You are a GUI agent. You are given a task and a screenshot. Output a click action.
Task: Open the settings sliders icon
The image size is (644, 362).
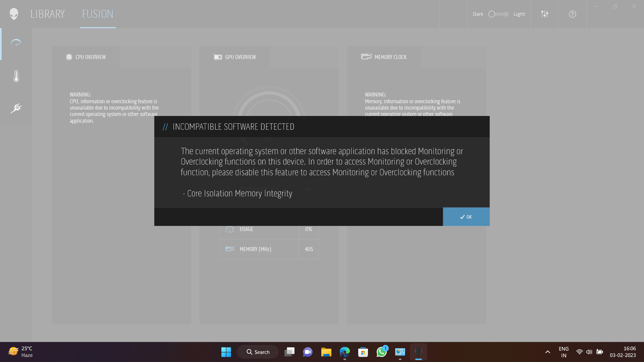545,14
